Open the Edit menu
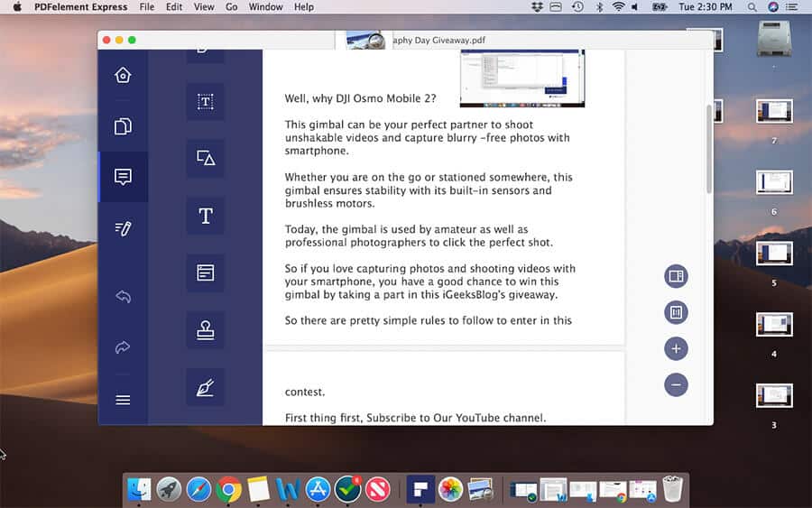Screen dimensions: 812x508 coord(174,6)
